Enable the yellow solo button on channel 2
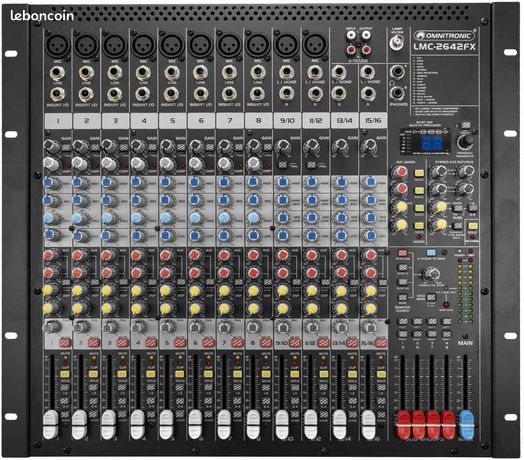Viewport: 524px width, 460px height. (x=93, y=374)
